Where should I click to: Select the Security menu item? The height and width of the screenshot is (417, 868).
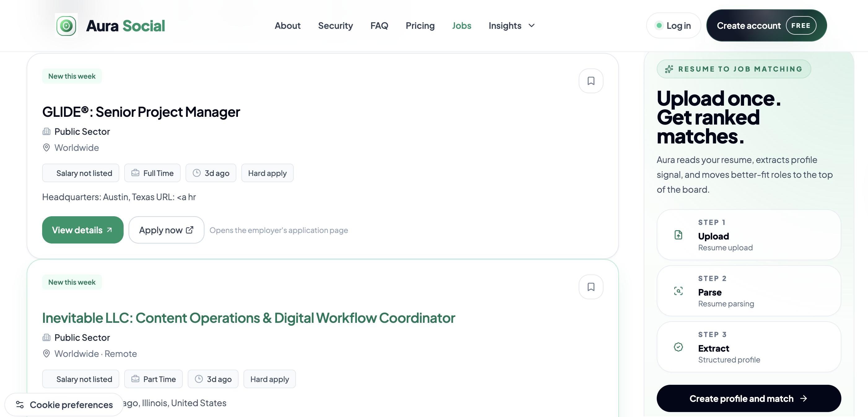click(335, 25)
